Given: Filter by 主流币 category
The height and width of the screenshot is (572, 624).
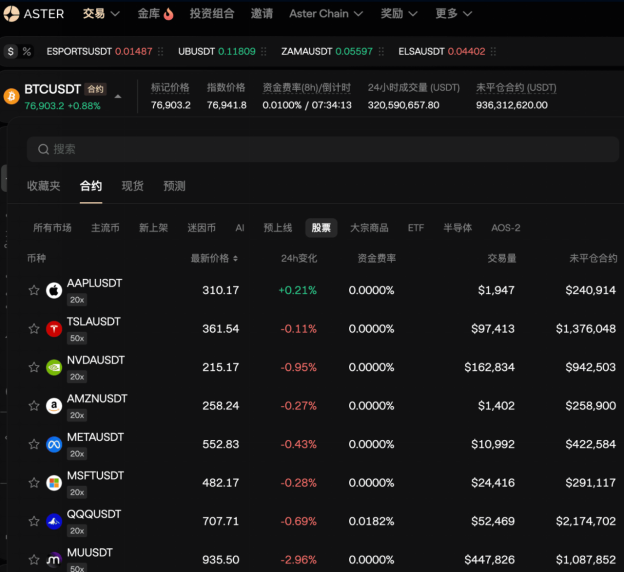Looking at the screenshot, I should [105, 228].
